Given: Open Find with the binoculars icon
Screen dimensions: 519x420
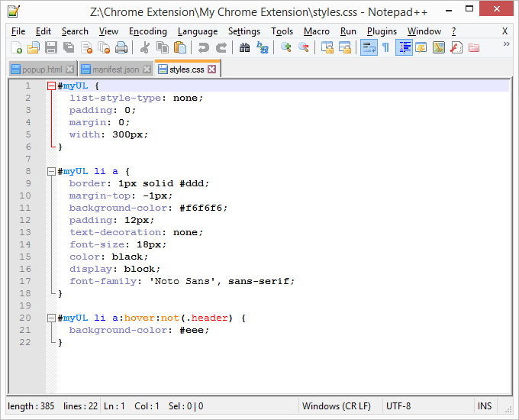Looking at the screenshot, I should coord(244,48).
